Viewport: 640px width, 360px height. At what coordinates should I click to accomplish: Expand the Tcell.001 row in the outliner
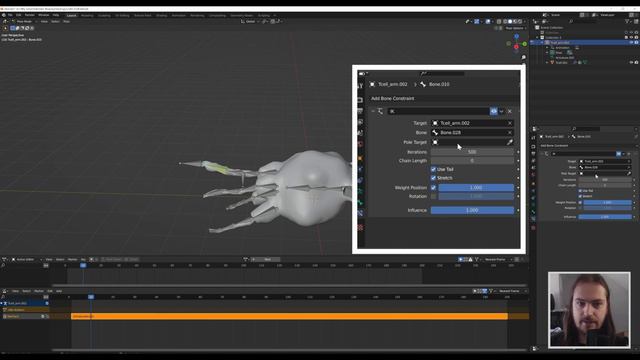pos(547,62)
